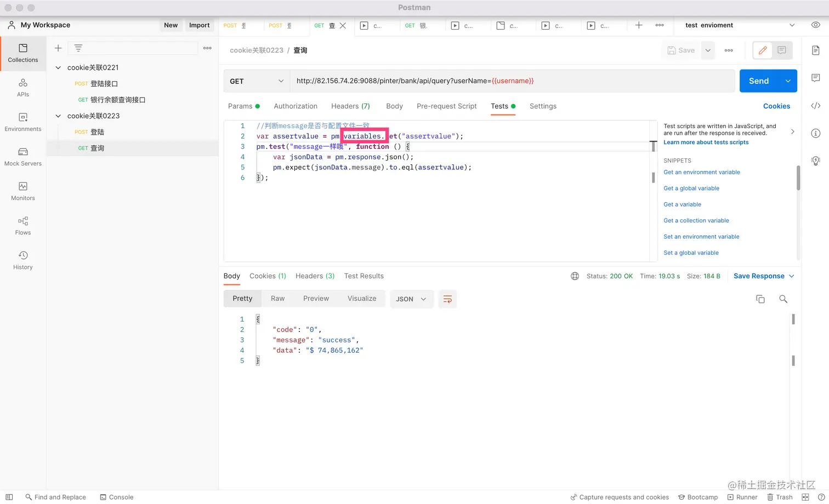The height and width of the screenshot is (504, 829).
Task: Click the globe network icon beside Status
Action: (x=575, y=276)
